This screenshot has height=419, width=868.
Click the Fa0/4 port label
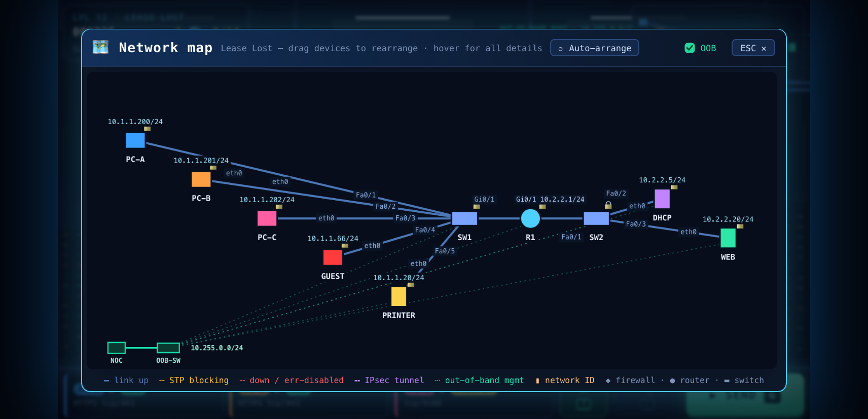point(425,230)
